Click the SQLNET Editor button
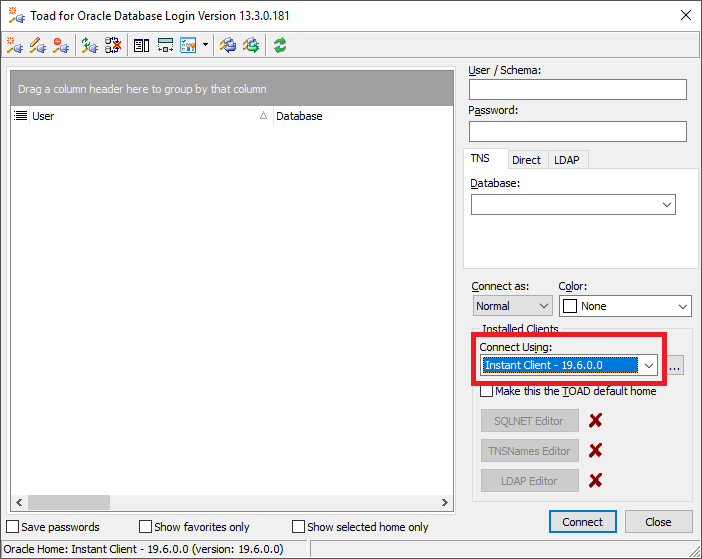Screen dimensions: 702x559 tap(530, 421)
